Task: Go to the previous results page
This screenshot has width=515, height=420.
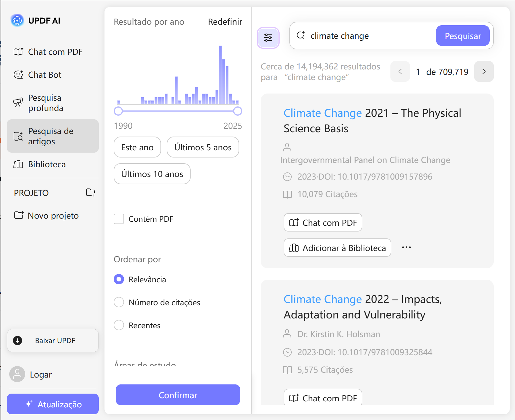Action: (400, 71)
